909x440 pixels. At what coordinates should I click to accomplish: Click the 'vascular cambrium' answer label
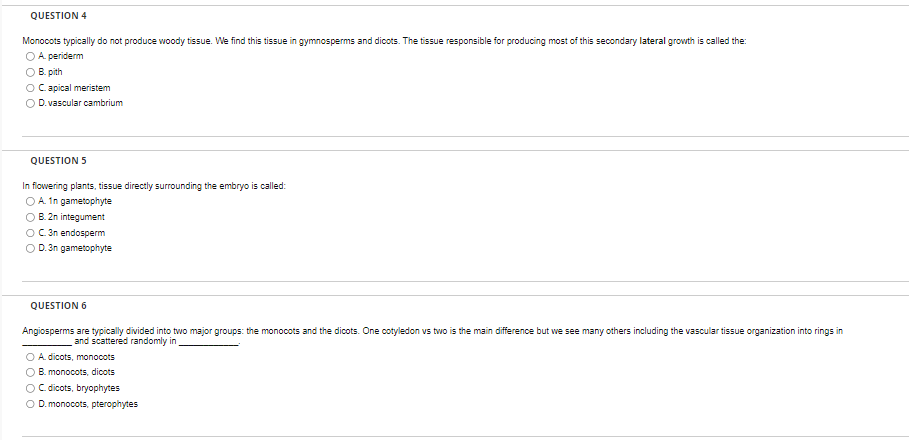[x=85, y=103]
